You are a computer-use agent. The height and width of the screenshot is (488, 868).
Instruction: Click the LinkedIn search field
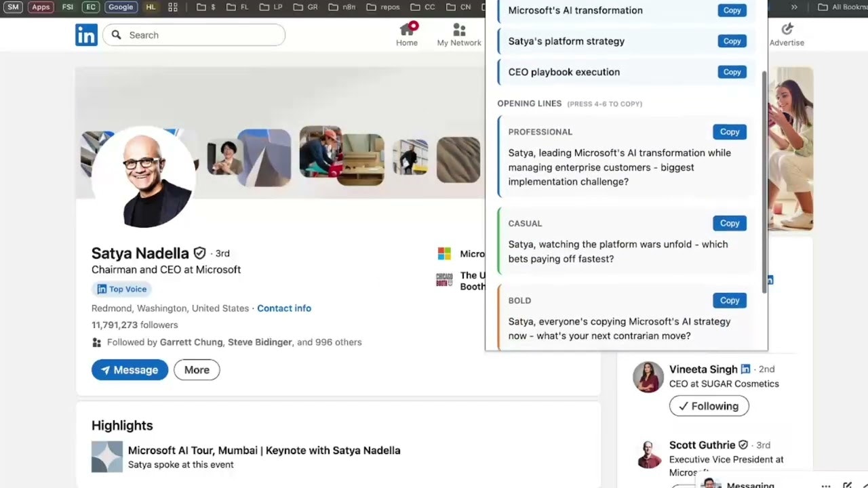194,35
